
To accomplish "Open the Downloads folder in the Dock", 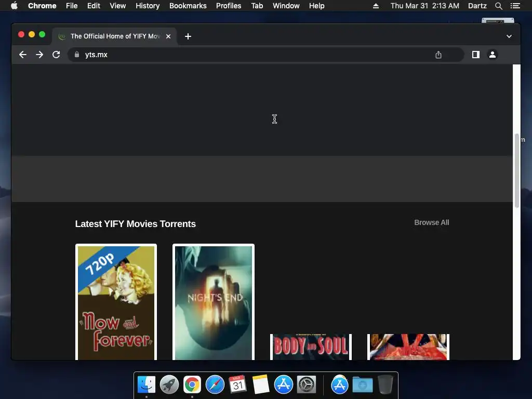I will coord(362,385).
